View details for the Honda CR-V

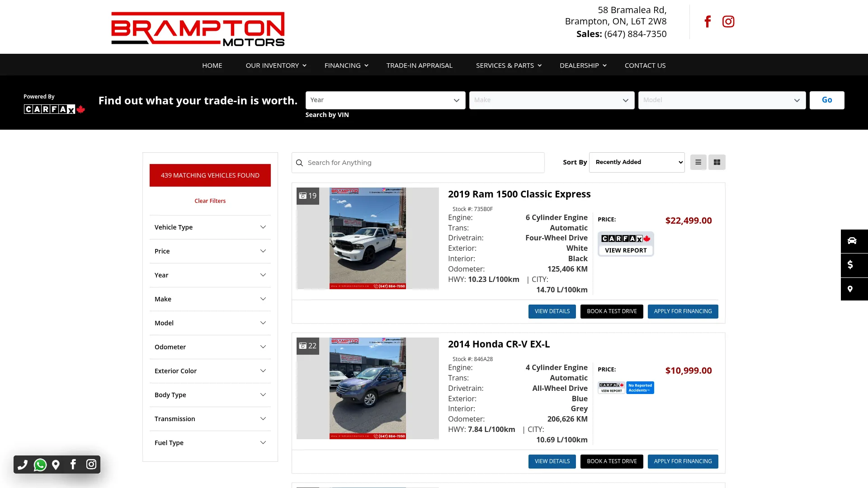tap(552, 461)
